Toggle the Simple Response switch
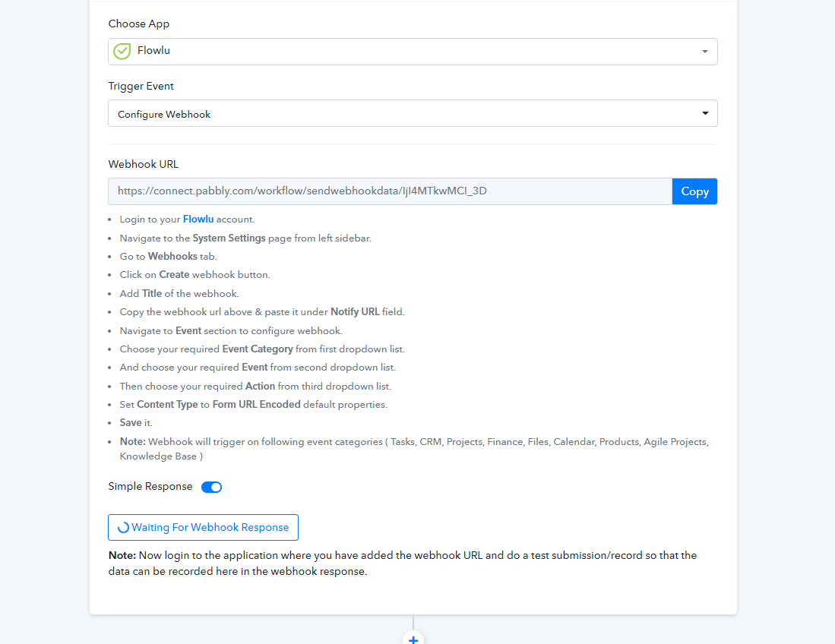 tap(211, 487)
